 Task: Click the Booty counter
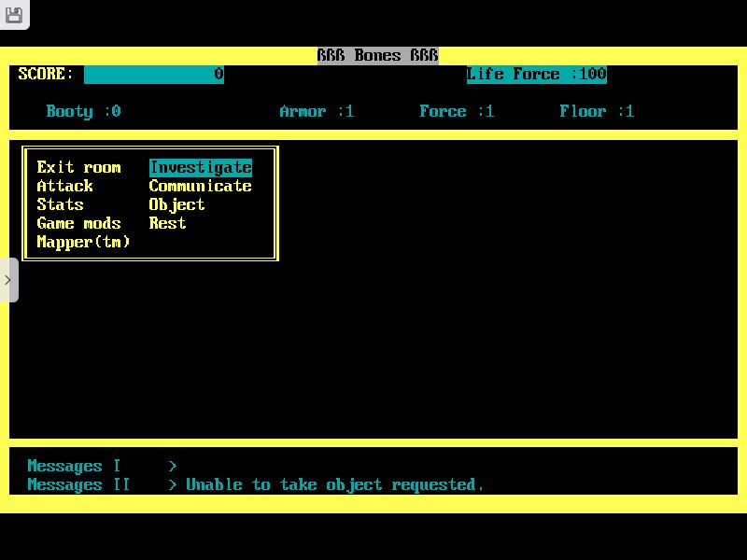tap(83, 111)
